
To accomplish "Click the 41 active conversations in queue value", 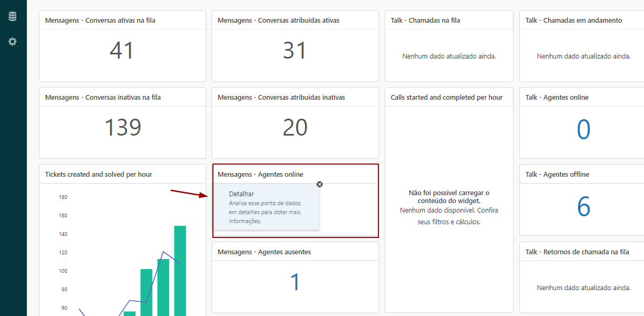I will click(122, 51).
